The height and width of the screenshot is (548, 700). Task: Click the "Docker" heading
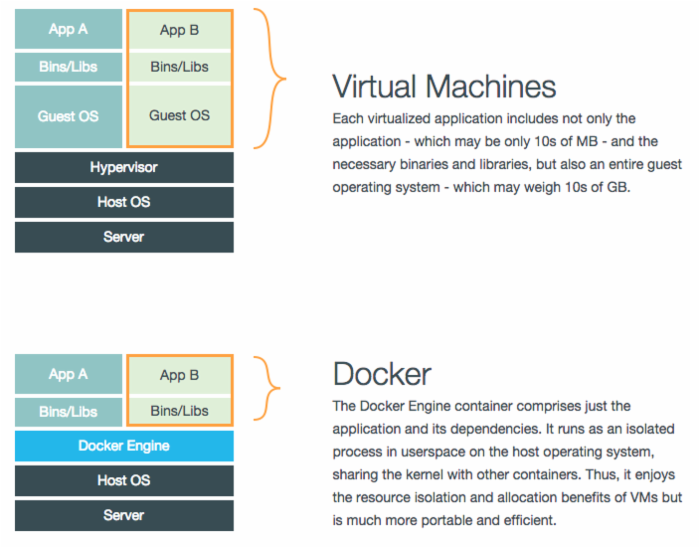[x=382, y=374]
